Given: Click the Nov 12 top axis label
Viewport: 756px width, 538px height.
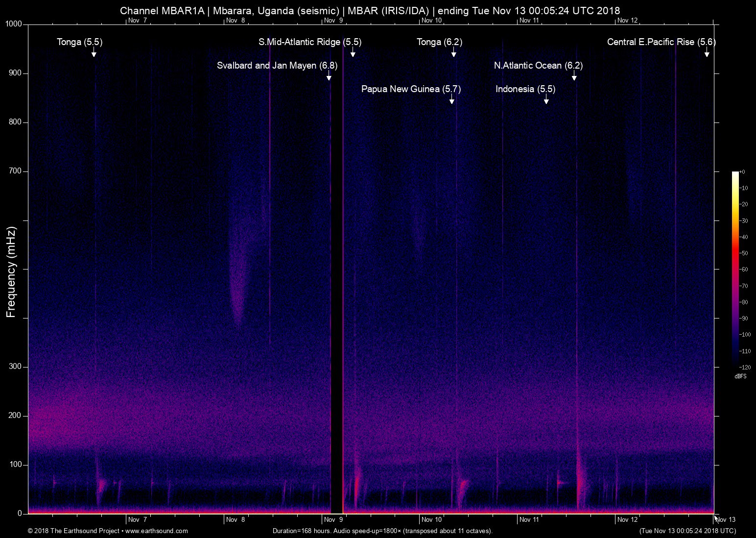Looking at the screenshot, I should coord(627,21).
